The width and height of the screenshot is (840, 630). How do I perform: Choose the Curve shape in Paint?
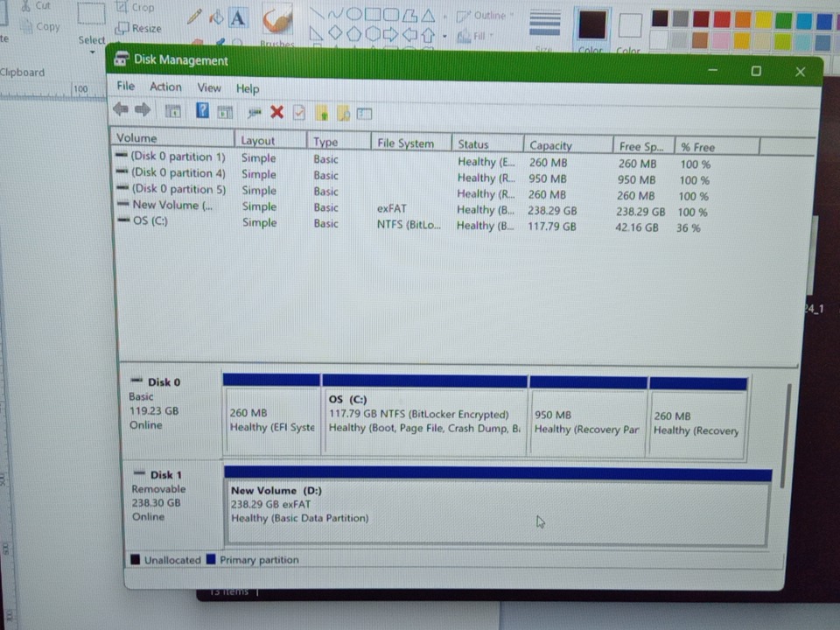335,15
